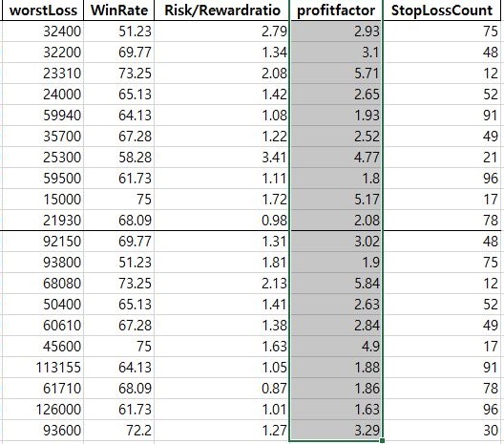Click Risk/Rewardratio 2.08 in the 23310 row

[x=222, y=73]
